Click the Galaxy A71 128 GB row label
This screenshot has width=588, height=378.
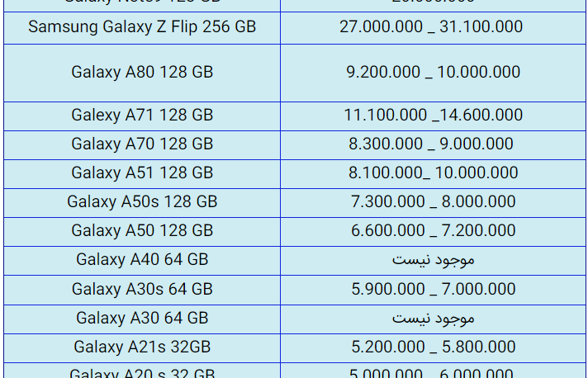[x=142, y=115]
